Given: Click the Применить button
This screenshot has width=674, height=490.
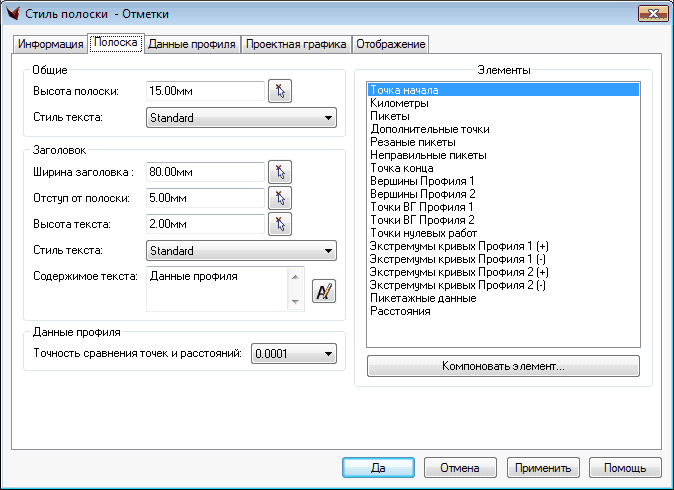Looking at the screenshot, I should (x=543, y=467).
